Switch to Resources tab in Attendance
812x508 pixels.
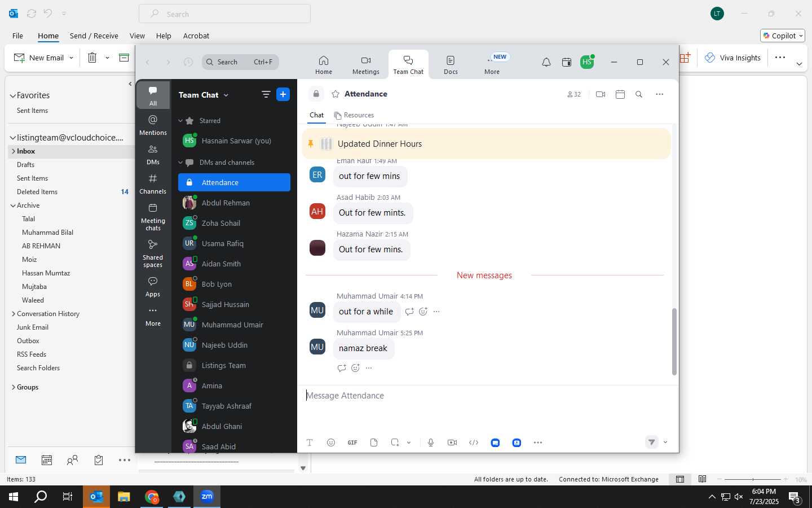tap(354, 115)
